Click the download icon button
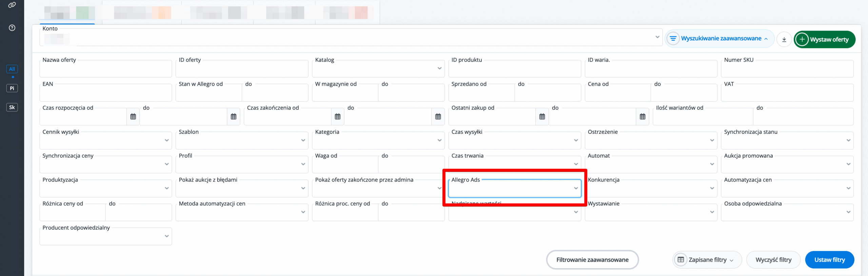 [784, 40]
